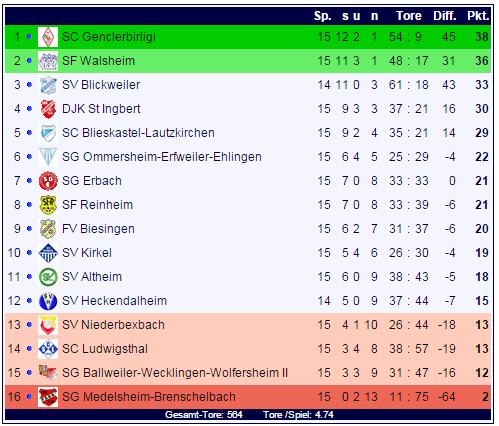
Task: Click the SV Kirkel blue striped crest
Action: (48, 253)
